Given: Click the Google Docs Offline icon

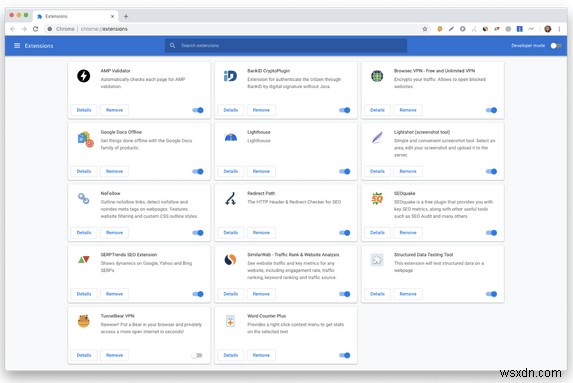Looking at the screenshot, I should tap(86, 139).
